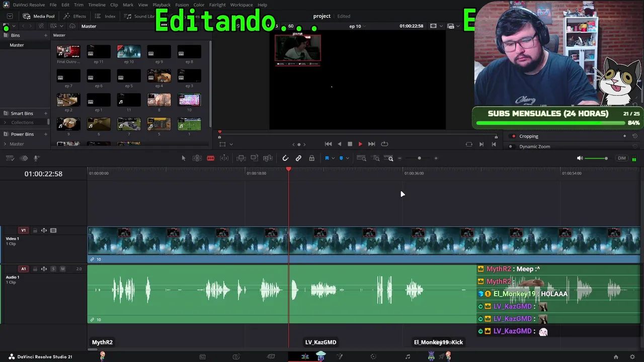Select the red Blade Edit tool

click(x=211, y=158)
